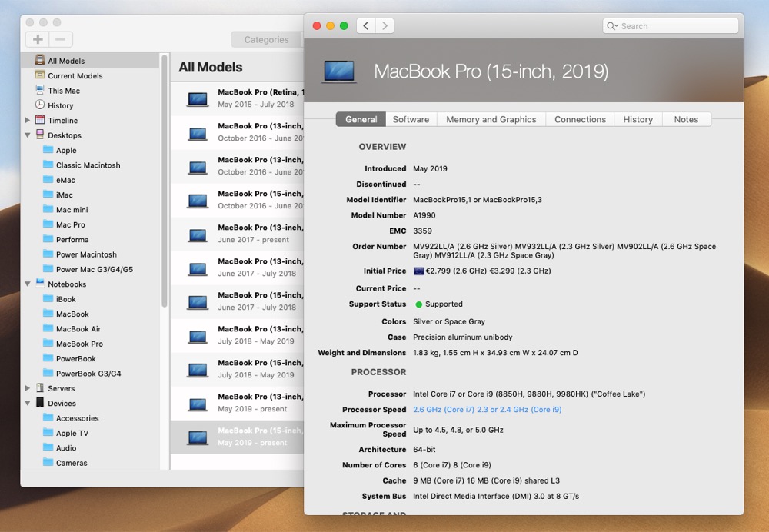Expand the Timeline disclosure triangle

coord(28,120)
